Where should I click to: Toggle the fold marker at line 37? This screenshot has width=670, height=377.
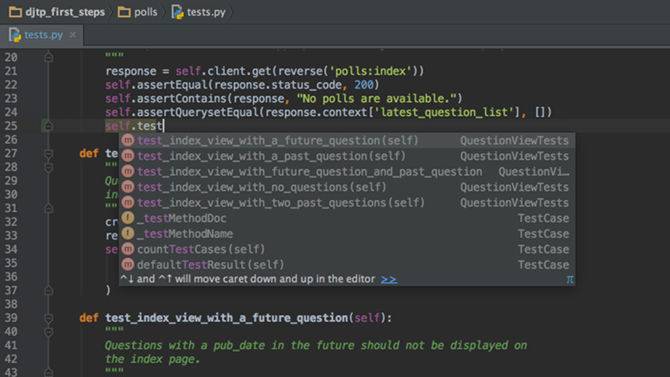tap(48, 290)
